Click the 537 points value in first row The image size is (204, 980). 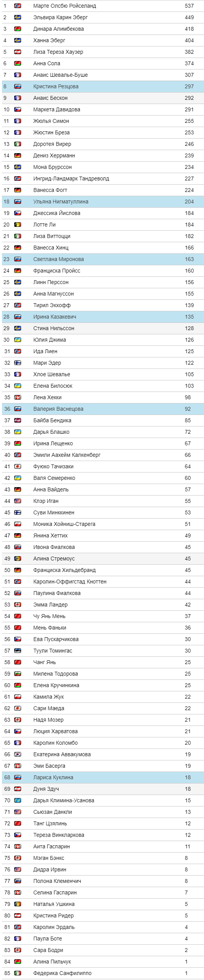click(x=189, y=6)
